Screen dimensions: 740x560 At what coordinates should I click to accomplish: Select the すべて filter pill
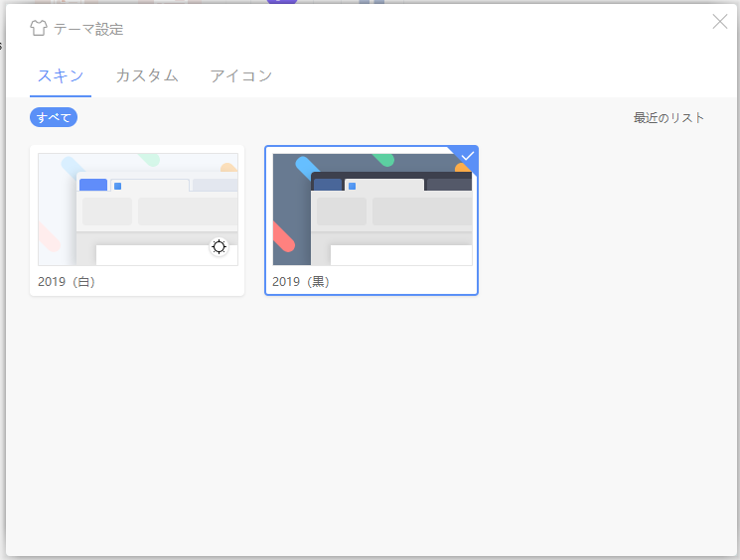[x=54, y=117]
